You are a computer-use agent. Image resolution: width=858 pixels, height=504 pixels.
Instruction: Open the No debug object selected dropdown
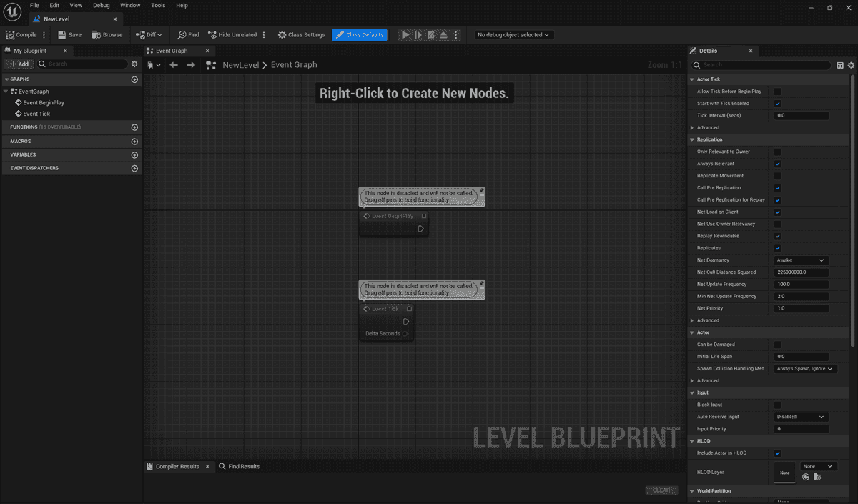click(512, 34)
